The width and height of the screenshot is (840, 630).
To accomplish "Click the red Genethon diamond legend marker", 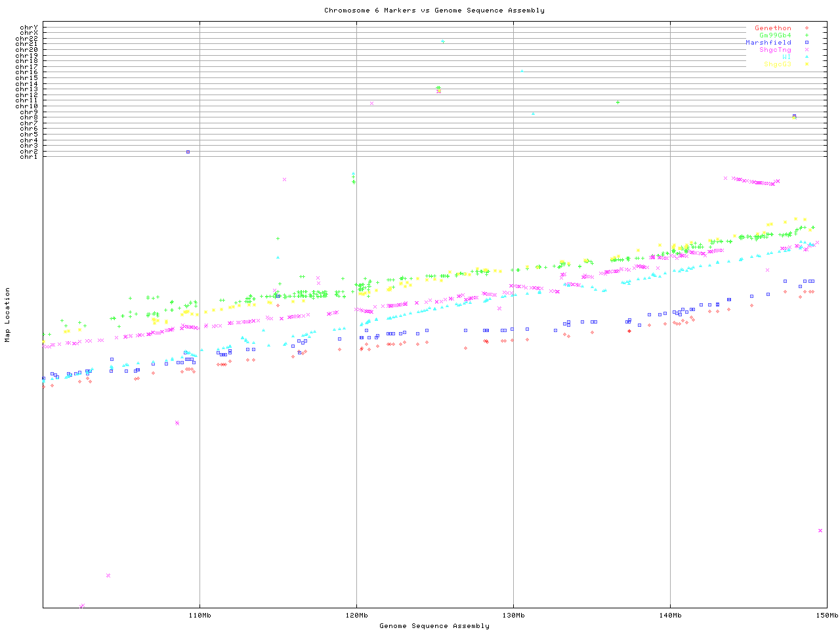I will (x=807, y=28).
